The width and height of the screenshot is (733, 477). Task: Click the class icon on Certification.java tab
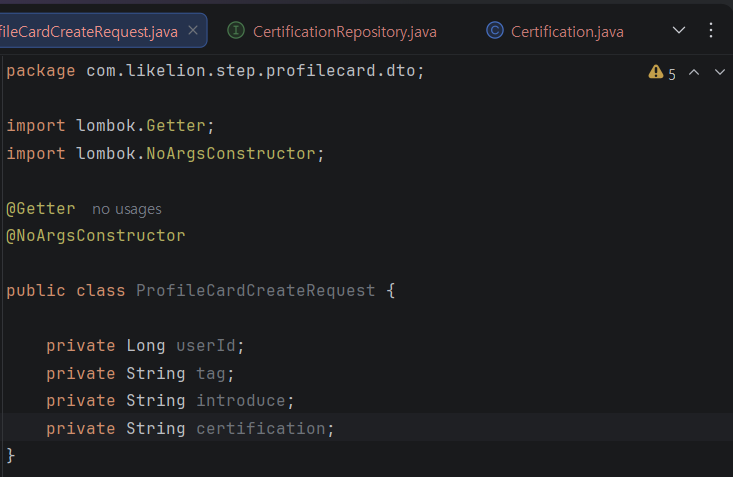pos(495,31)
